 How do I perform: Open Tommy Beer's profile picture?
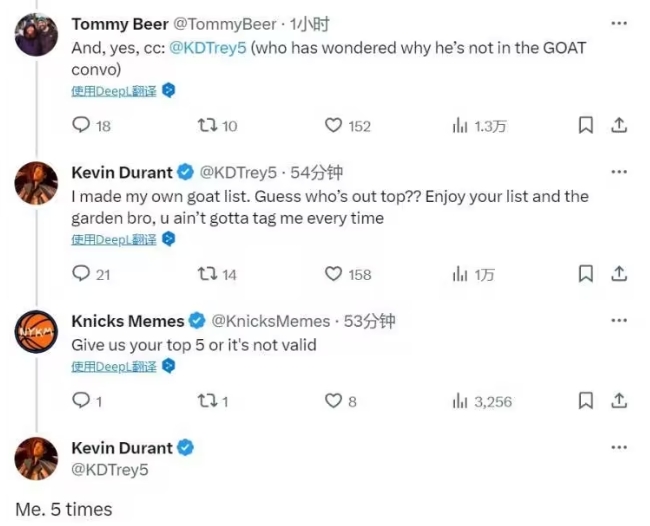[36, 36]
